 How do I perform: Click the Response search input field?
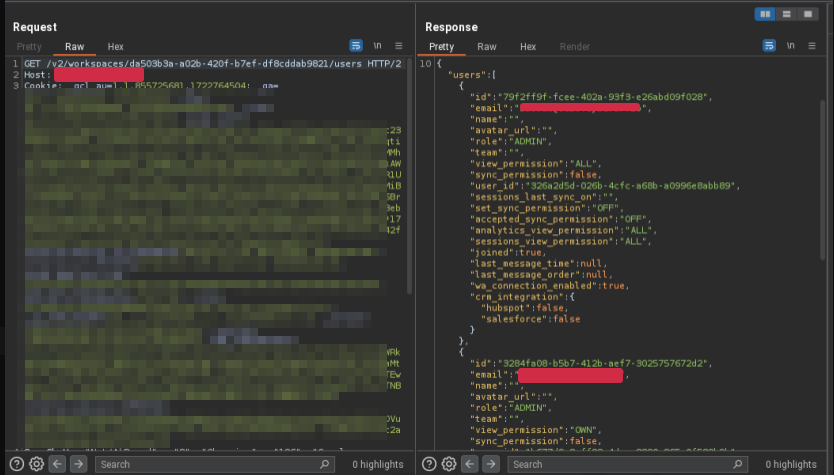pyautogui.click(x=620, y=464)
